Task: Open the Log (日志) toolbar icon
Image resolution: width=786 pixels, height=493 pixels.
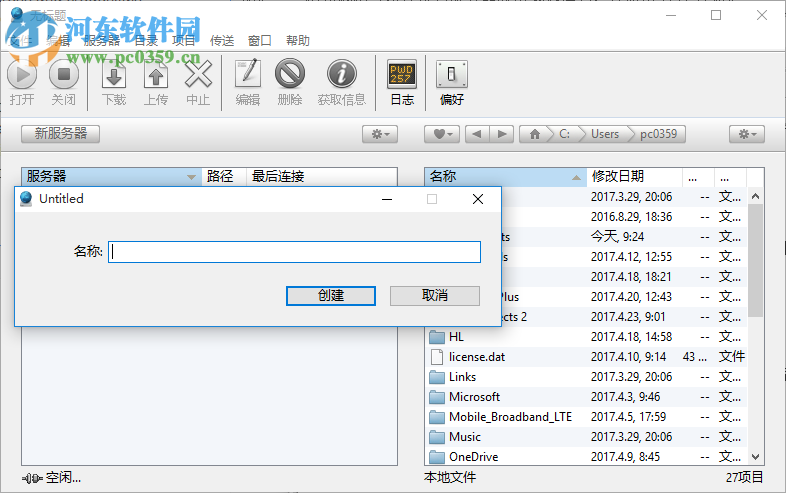Action: click(402, 74)
